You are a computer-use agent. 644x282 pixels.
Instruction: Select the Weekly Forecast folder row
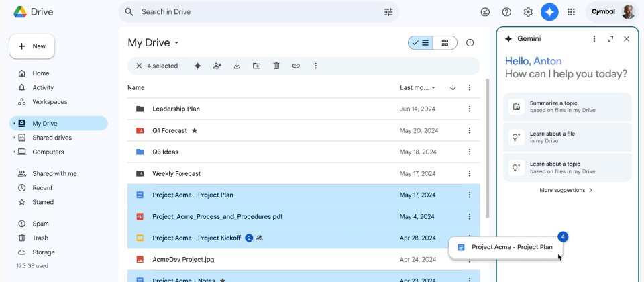[303, 173]
